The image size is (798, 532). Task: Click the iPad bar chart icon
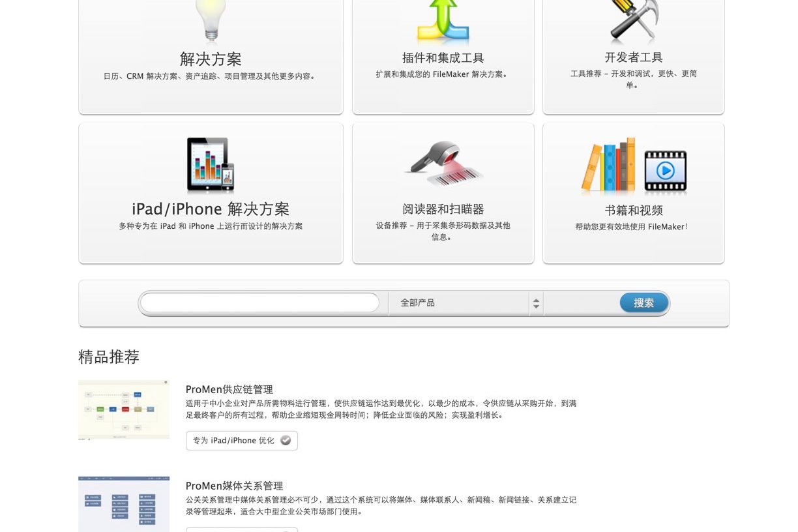[210, 165]
